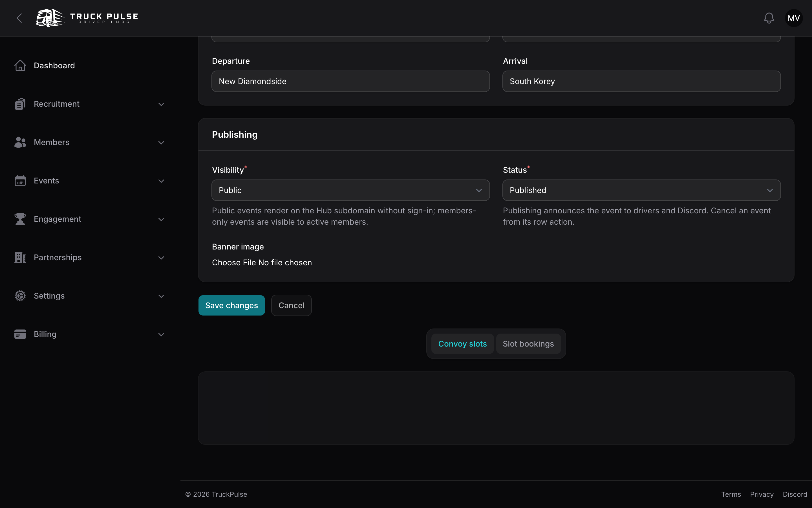This screenshot has height=508, width=812.
Task: Click the Cancel button
Action: [x=291, y=305]
